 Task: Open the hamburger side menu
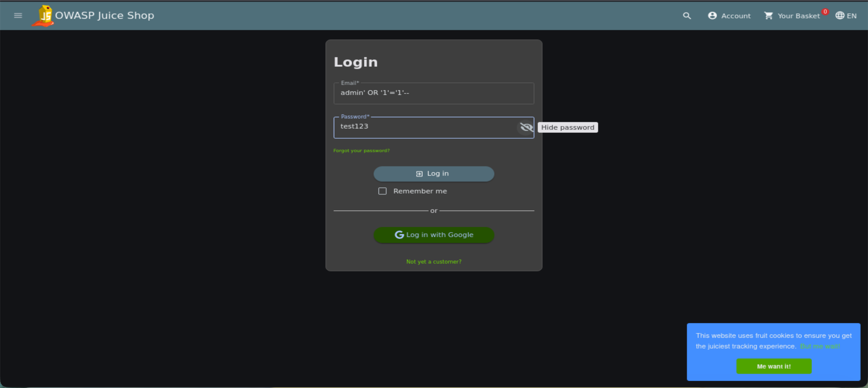(x=18, y=15)
